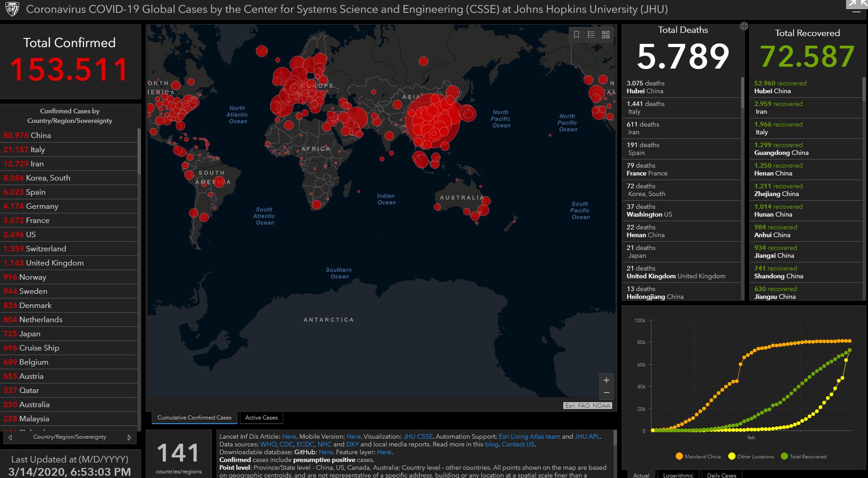
Task: Open the blog link
Action: (492, 444)
